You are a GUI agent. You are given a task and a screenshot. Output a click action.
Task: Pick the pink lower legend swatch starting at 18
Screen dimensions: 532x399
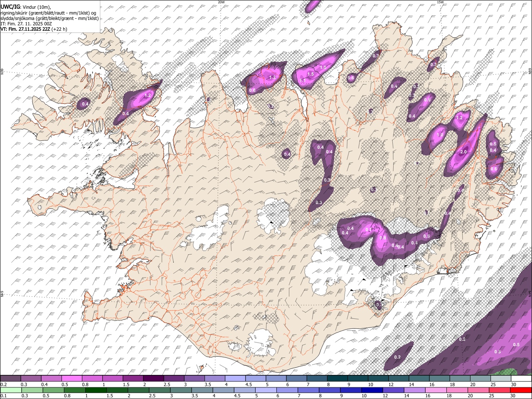point(458,390)
